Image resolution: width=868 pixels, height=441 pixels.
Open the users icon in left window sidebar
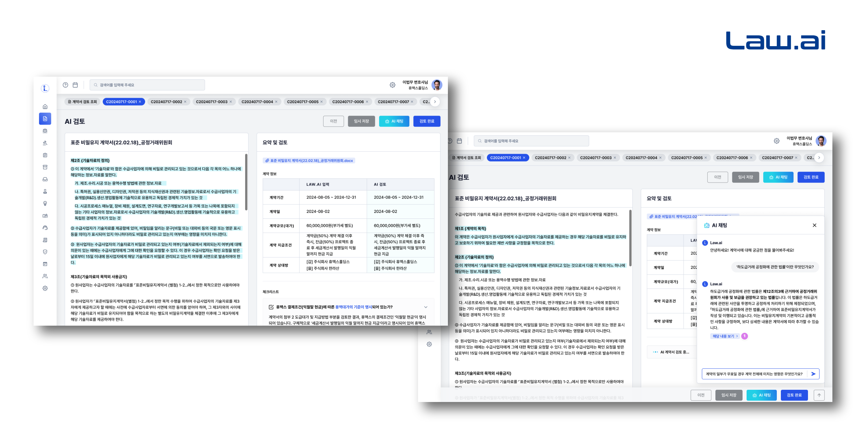45,276
